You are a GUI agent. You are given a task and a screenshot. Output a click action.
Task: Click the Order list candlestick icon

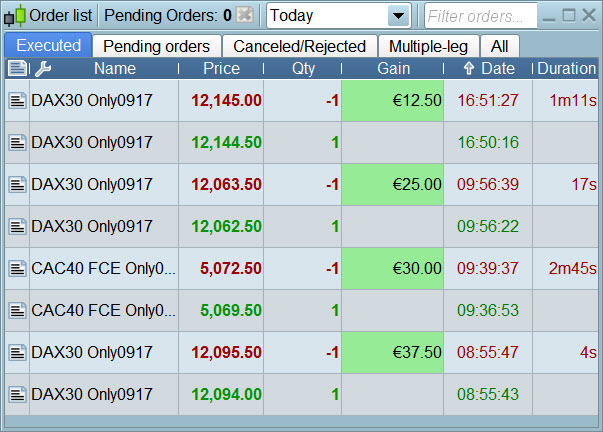pyautogui.click(x=15, y=16)
